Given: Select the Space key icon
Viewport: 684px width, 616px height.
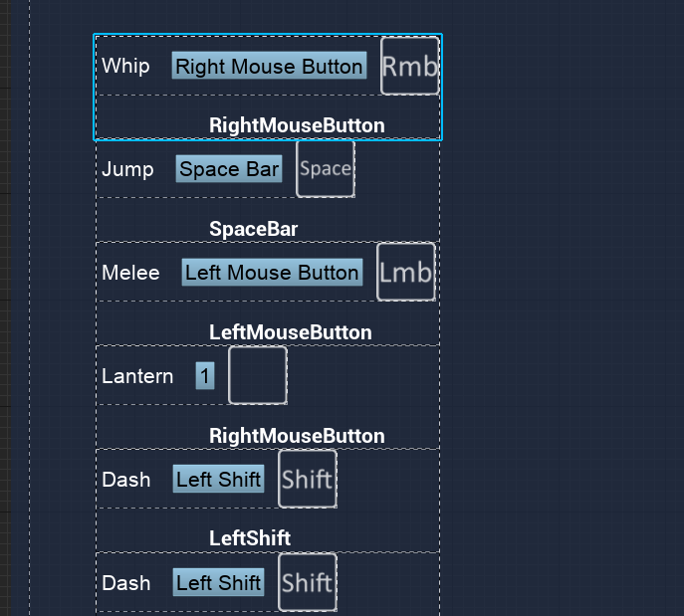Looking at the screenshot, I should [x=326, y=169].
